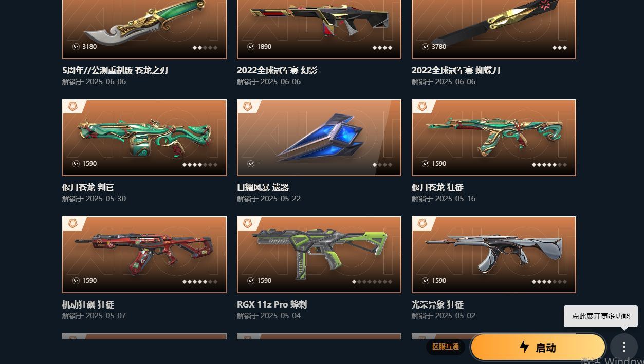This screenshot has height=364, width=644.
Task: Click the pentagon badge on 日耀风暴 遗器 card
Action: click(247, 107)
